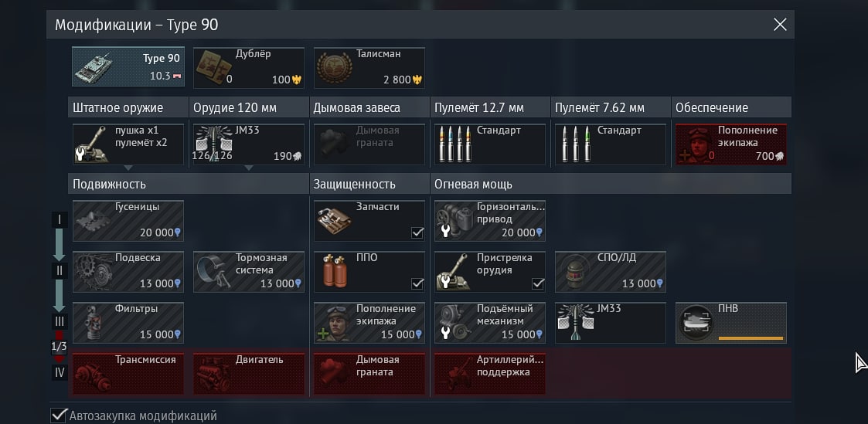The image size is (868, 424).
Task: Open the Талисман medallion icon
Action: tap(335, 67)
